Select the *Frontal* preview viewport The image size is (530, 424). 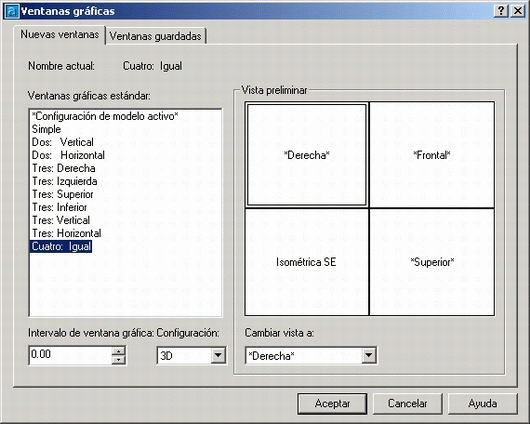tap(432, 155)
